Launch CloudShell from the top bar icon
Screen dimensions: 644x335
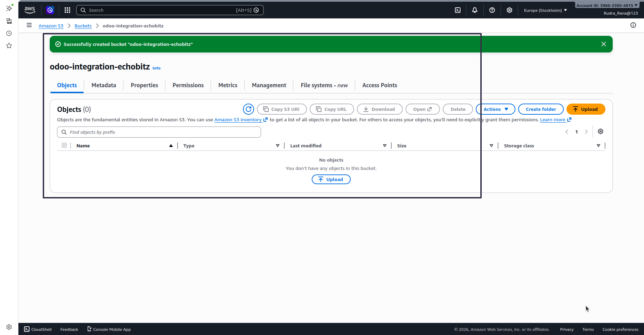click(458, 10)
